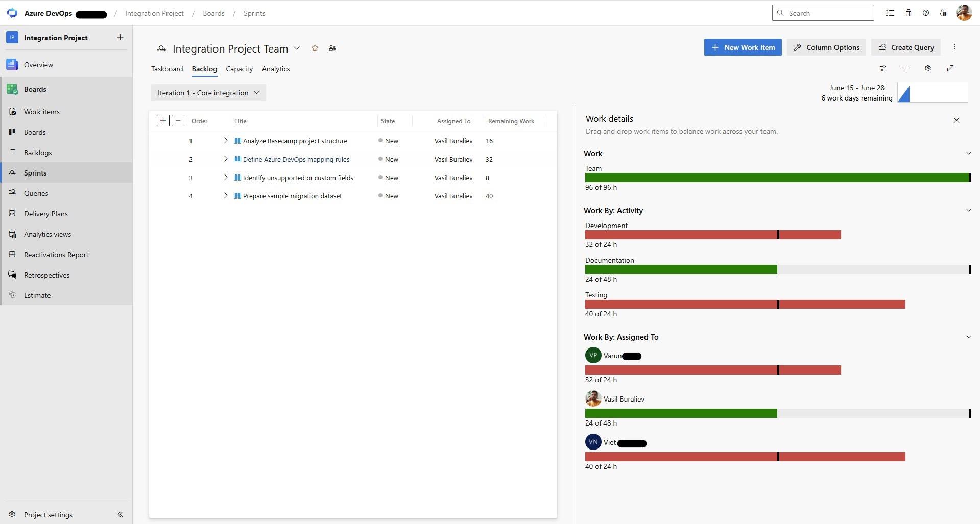Click in the Search field

[823, 13]
